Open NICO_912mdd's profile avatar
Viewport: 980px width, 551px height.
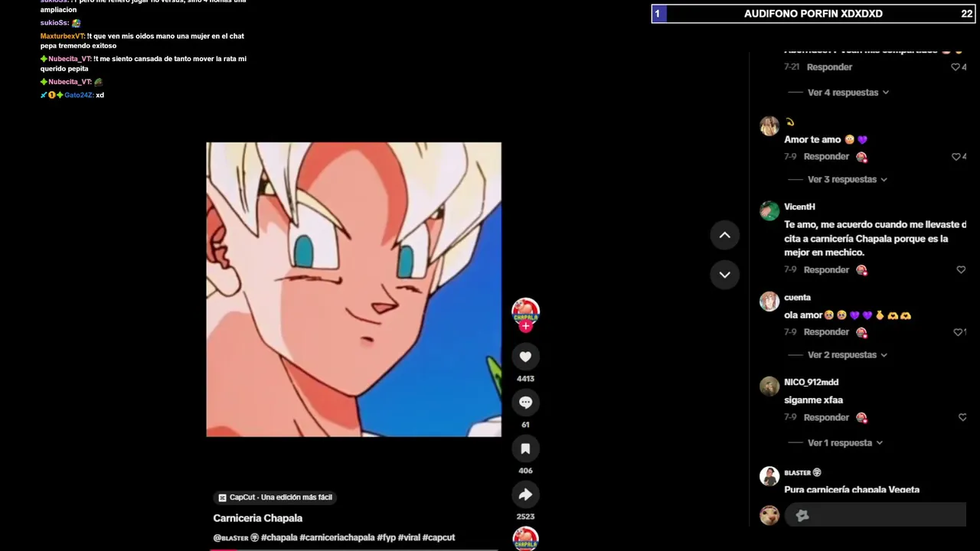769,386
